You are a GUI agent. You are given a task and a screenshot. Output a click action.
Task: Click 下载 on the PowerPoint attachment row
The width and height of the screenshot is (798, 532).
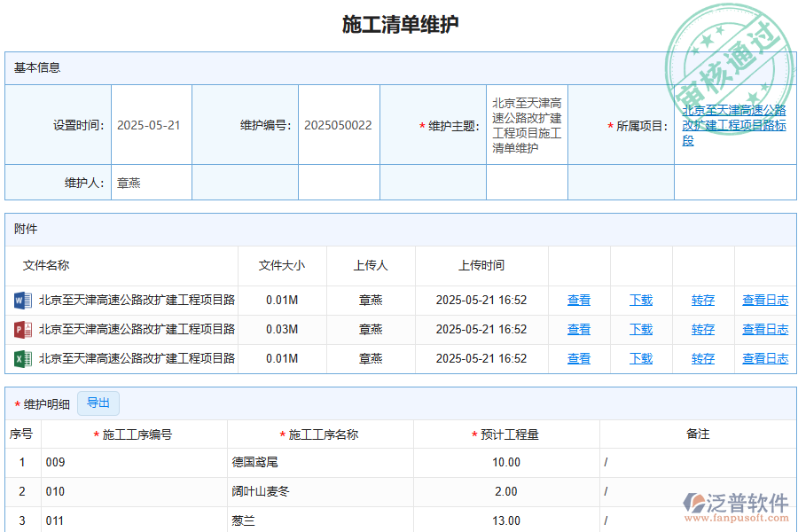click(640, 329)
